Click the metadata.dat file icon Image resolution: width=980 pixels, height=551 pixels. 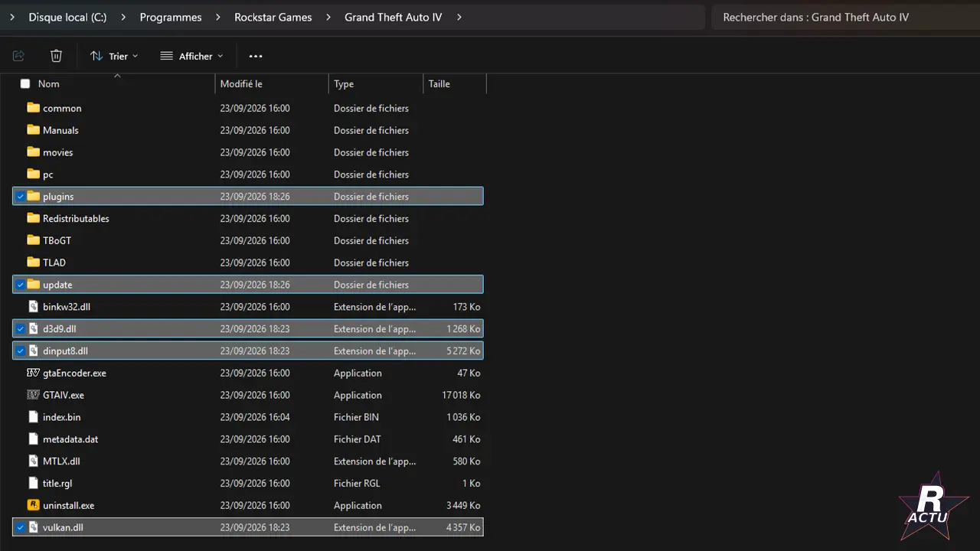[33, 439]
